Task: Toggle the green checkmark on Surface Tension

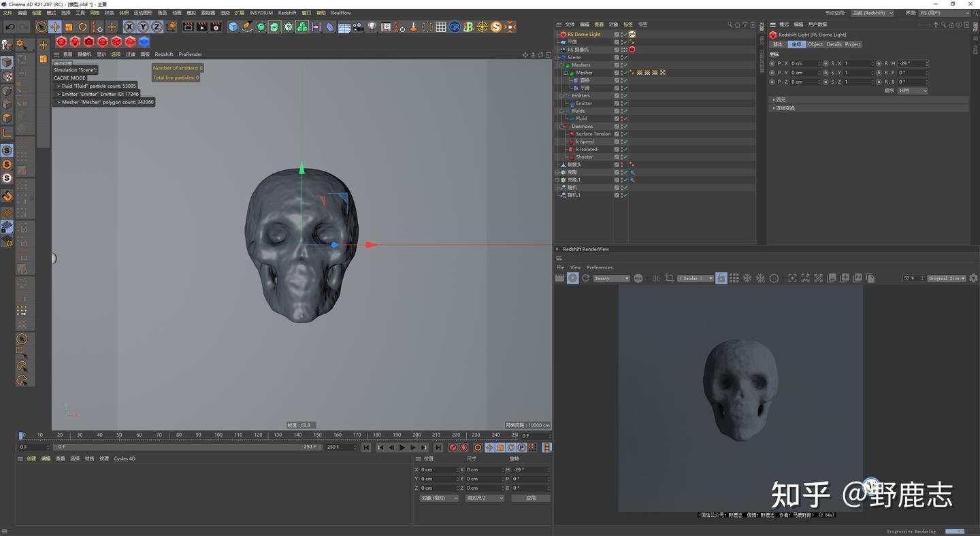Action: (625, 134)
